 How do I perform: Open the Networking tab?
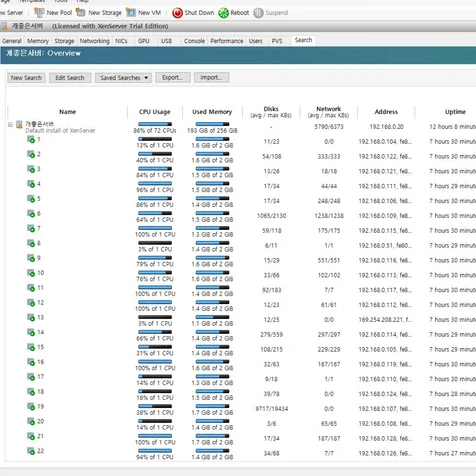click(x=94, y=41)
